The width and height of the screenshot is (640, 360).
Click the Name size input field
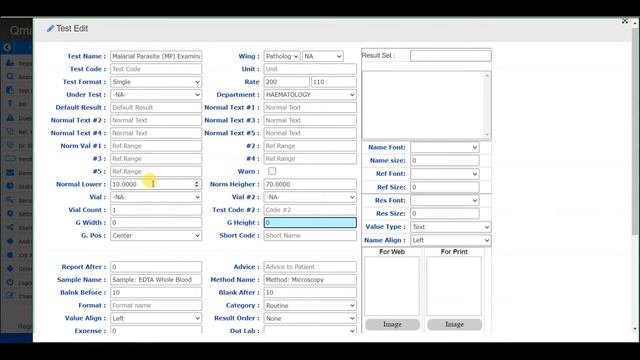(444, 160)
